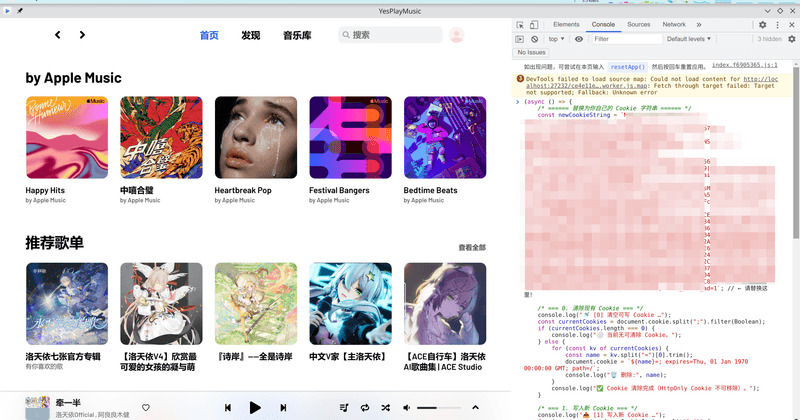Expand the player with the up chevron
The width and height of the screenshot is (800, 420).
click(475, 407)
